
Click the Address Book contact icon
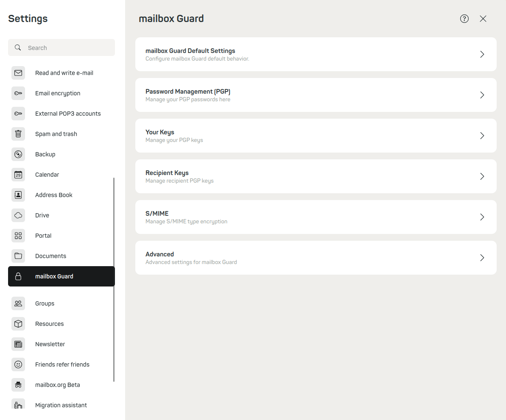pyautogui.click(x=18, y=195)
